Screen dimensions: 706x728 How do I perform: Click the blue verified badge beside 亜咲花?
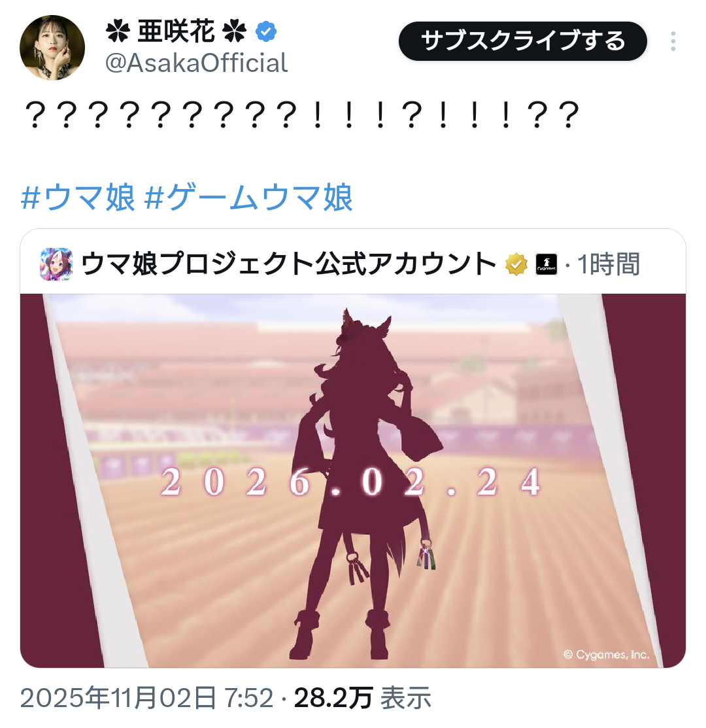click(x=266, y=31)
